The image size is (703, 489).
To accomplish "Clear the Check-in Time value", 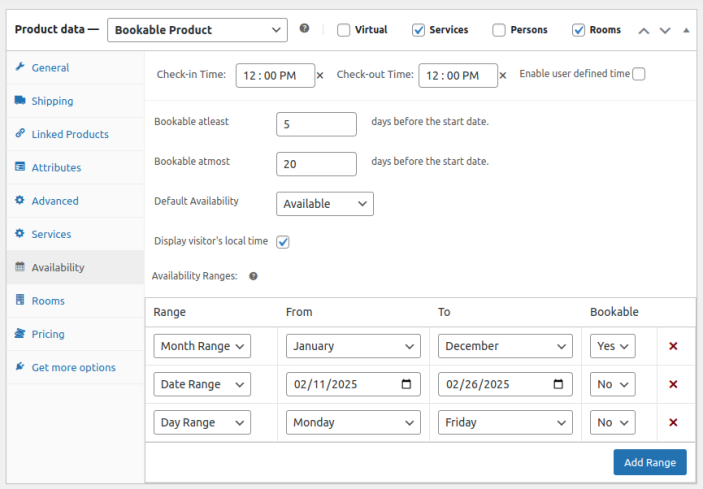I will pos(320,75).
